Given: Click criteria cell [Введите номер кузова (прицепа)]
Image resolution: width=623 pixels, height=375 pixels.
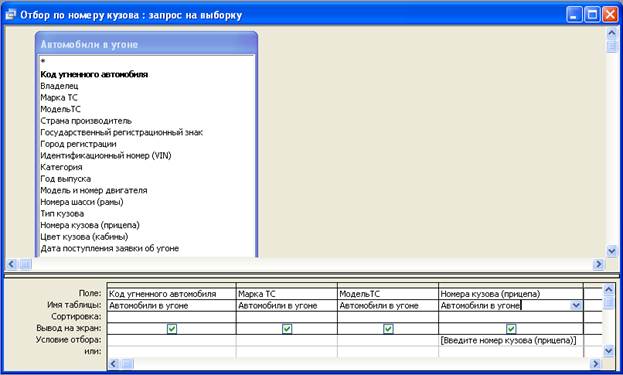Looking at the screenshot, I should 511,340.
